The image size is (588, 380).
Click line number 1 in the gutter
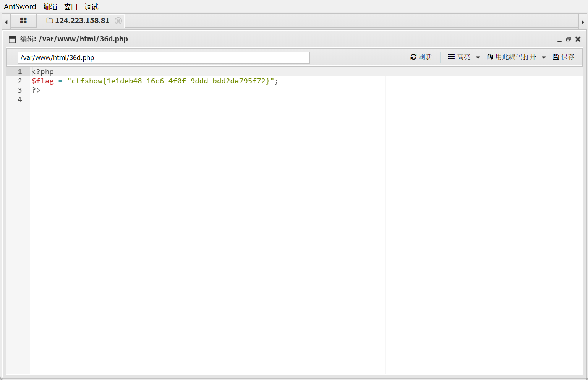(20, 72)
